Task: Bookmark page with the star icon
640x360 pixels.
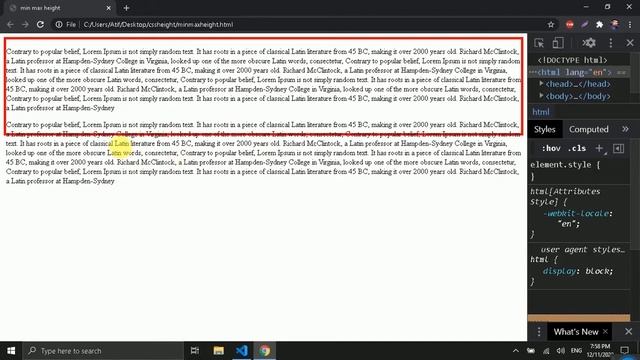Action: click(551, 24)
